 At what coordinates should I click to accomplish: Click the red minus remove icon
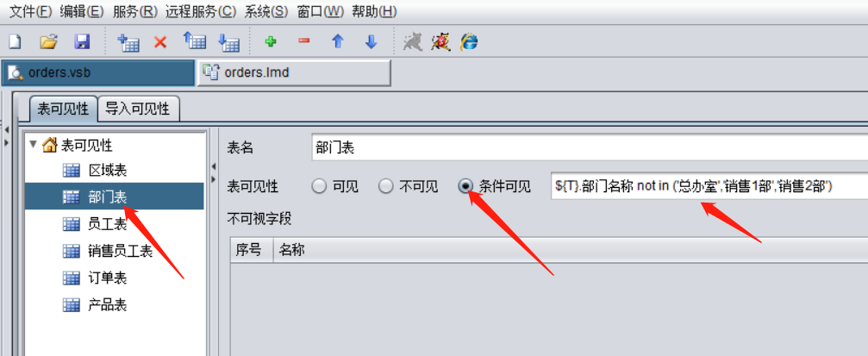pyautogui.click(x=304, y=41)
